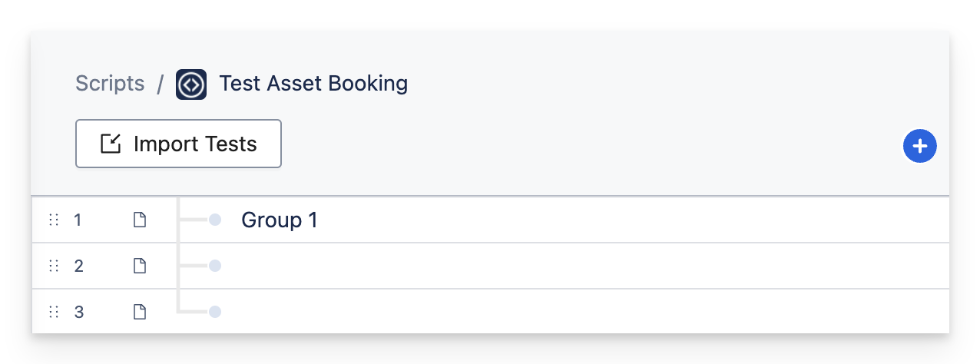Viewport: 980px width, 364px height.
Task: Click the Test Asset Booking script icon
Action: coord(190,84)
